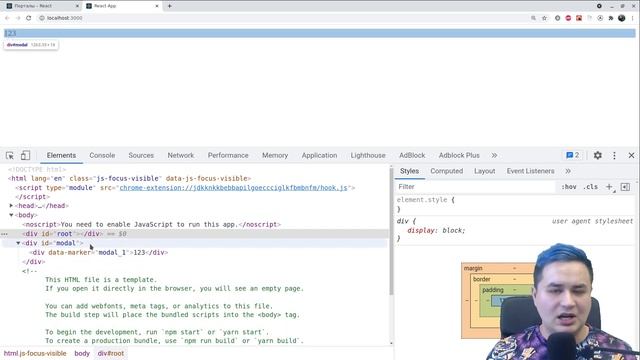The width and height of the screenshot is (640, 360).
Task: Open the AdBlock DevTools tab
Action: (412, 156)
